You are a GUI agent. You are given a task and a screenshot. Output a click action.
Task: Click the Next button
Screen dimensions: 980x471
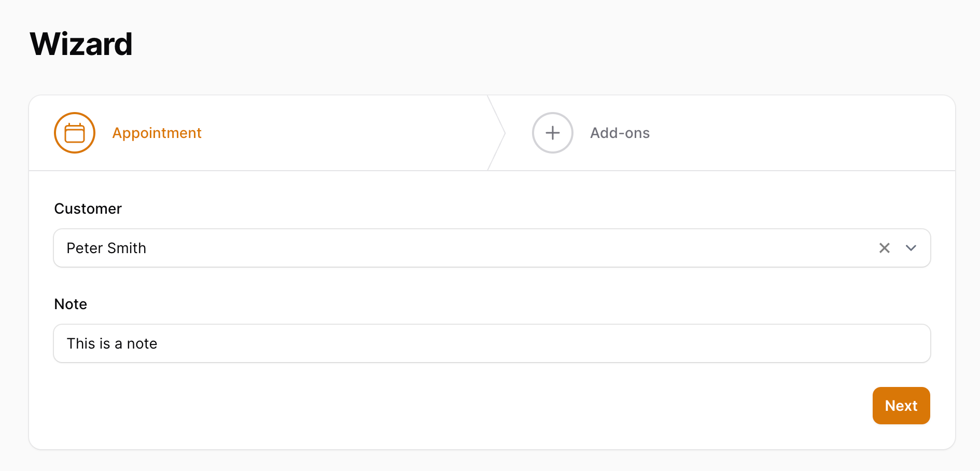[x=901, y=406]
